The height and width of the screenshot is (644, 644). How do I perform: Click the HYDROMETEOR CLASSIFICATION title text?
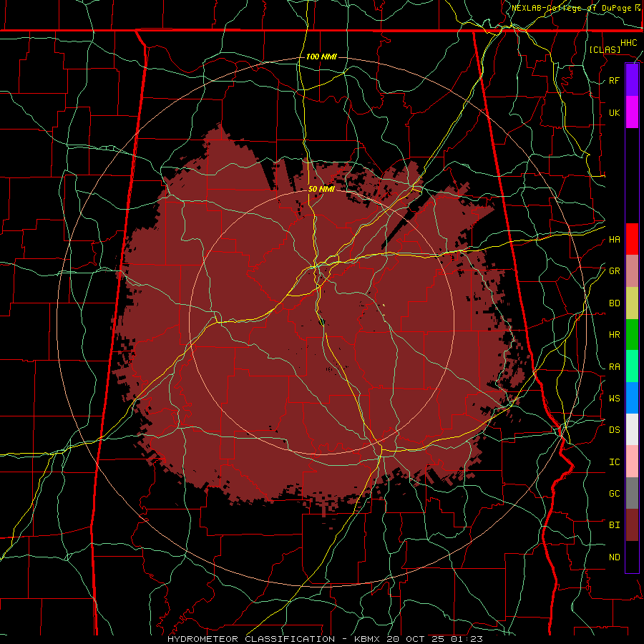(x=251, y=639)
